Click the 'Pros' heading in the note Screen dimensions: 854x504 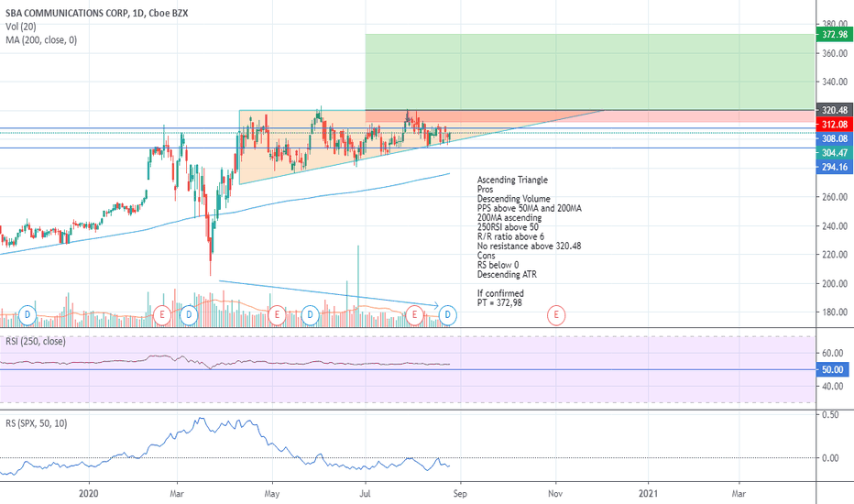coord(486,190)
